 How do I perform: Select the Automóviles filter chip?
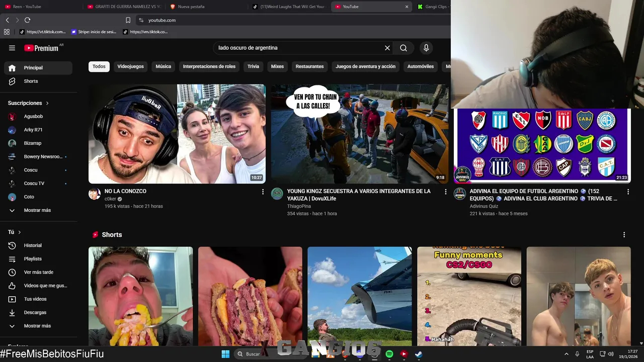(420, 66)
